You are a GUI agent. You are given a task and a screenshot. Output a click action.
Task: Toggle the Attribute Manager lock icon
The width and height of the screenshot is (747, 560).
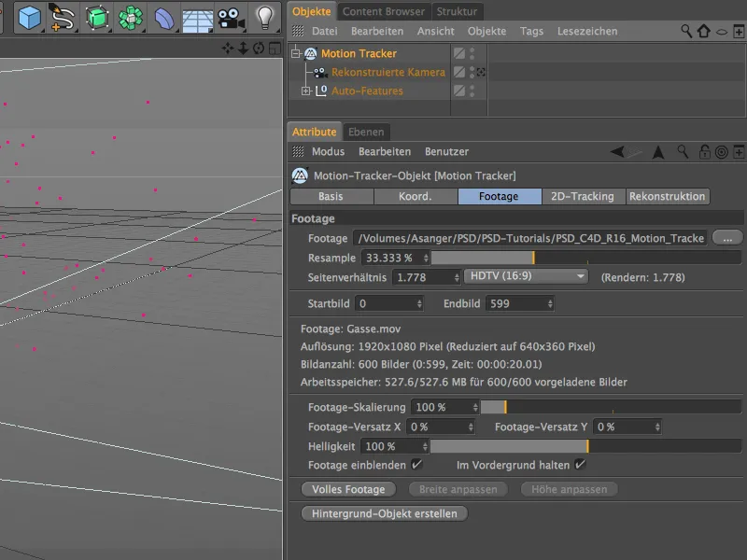click(x=704, y=152)
